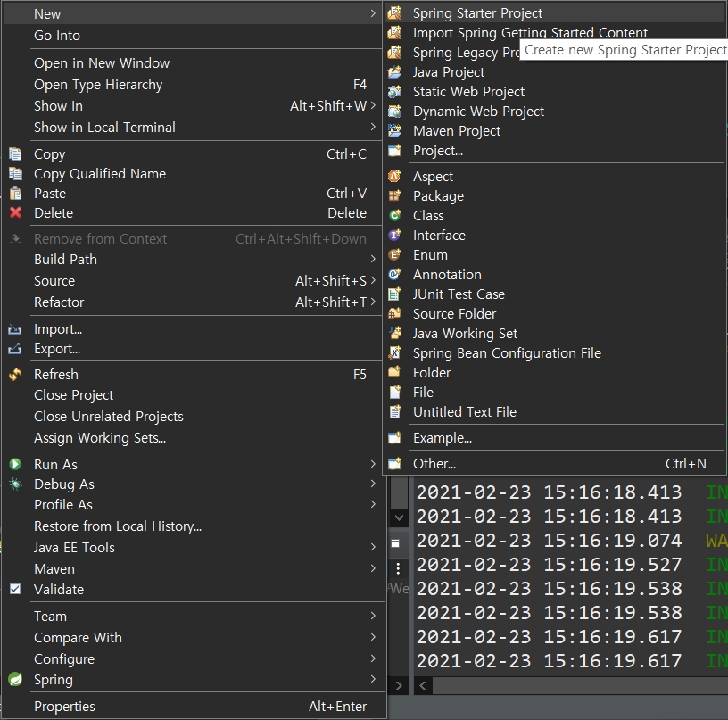Click the Copy clipboard icon
This screenshot has width=728, height=720.
coord(15,153)
